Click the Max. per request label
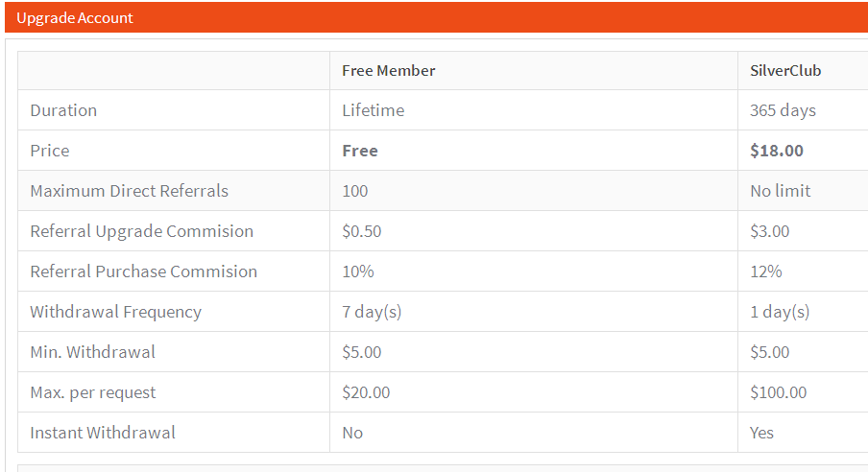 (92, 392)
